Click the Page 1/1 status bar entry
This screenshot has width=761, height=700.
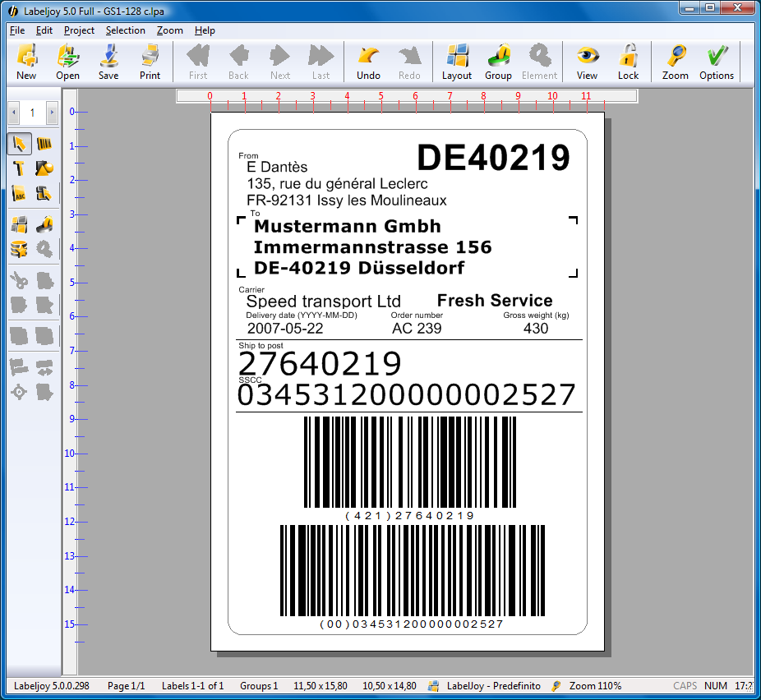127,686
